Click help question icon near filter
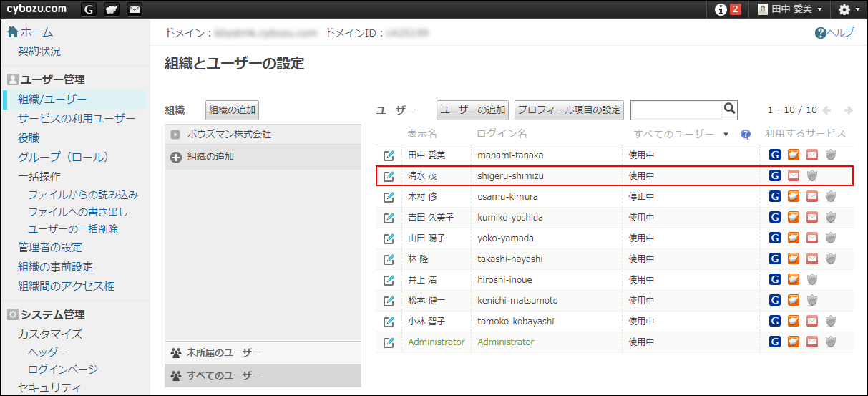The width and height of the screenshot is (868, 396). tap(746, 134)
